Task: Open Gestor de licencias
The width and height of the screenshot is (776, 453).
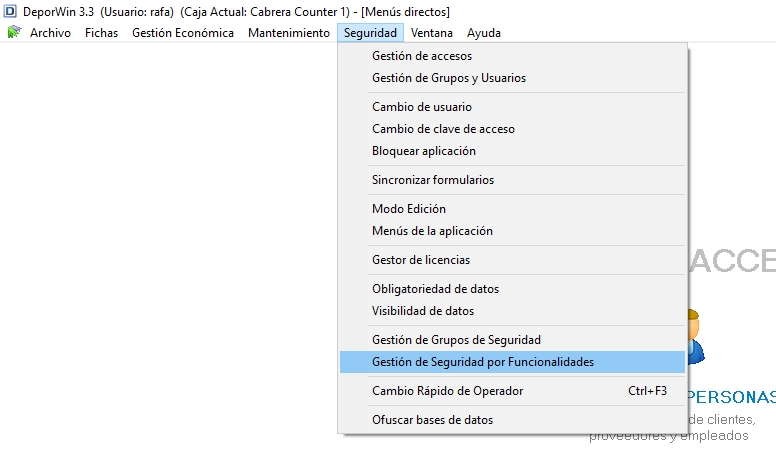Action: 512,260
